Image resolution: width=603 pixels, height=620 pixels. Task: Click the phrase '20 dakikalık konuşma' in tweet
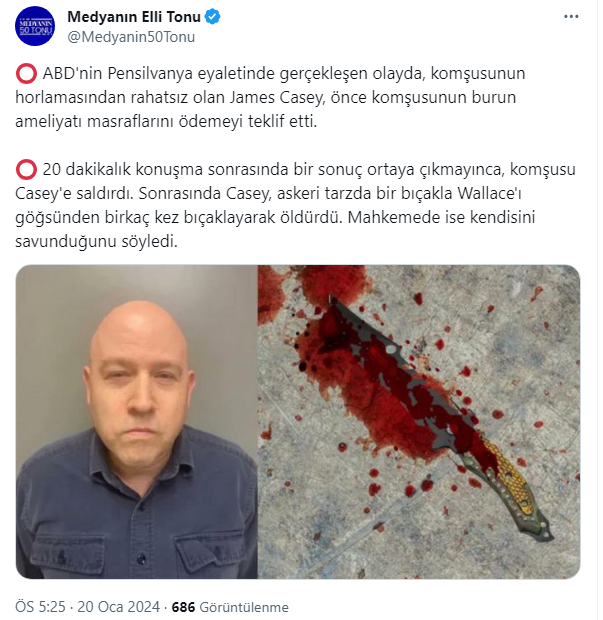click(x=123, y=170)
